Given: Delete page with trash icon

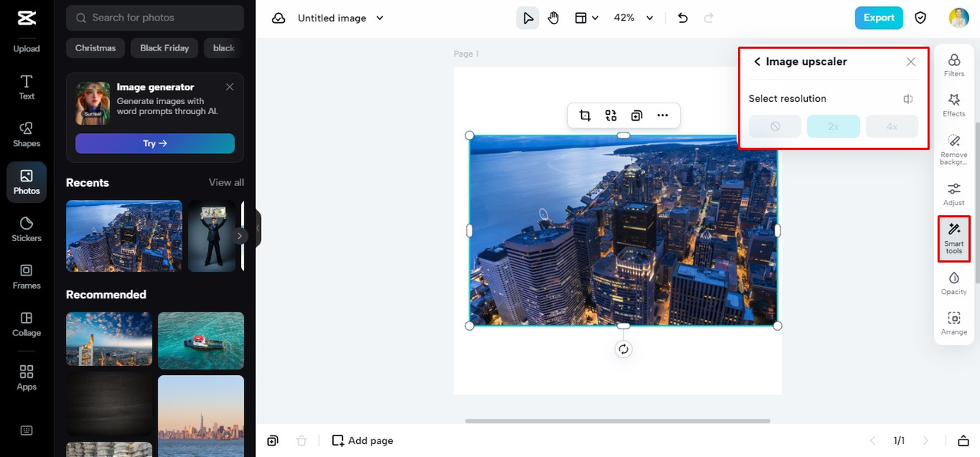Looking at the screenshot, I should 302,440.
